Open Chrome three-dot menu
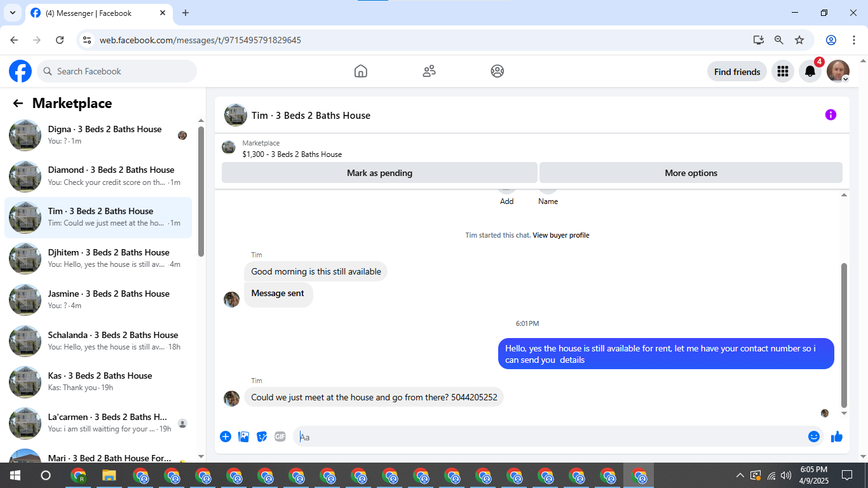 click(x=855, y=40)
